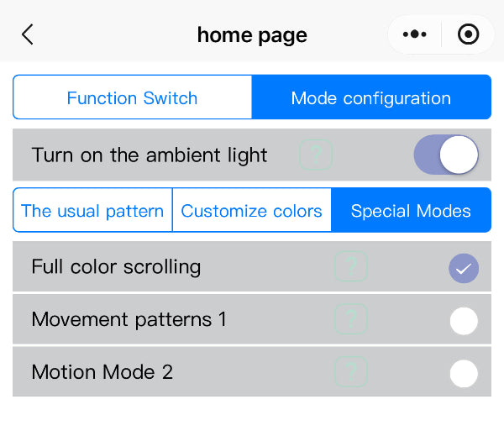Switch to the Function Switch tab
Image resolution: width=504 pixels, height=436 pixels.
(x=133, y=97)
